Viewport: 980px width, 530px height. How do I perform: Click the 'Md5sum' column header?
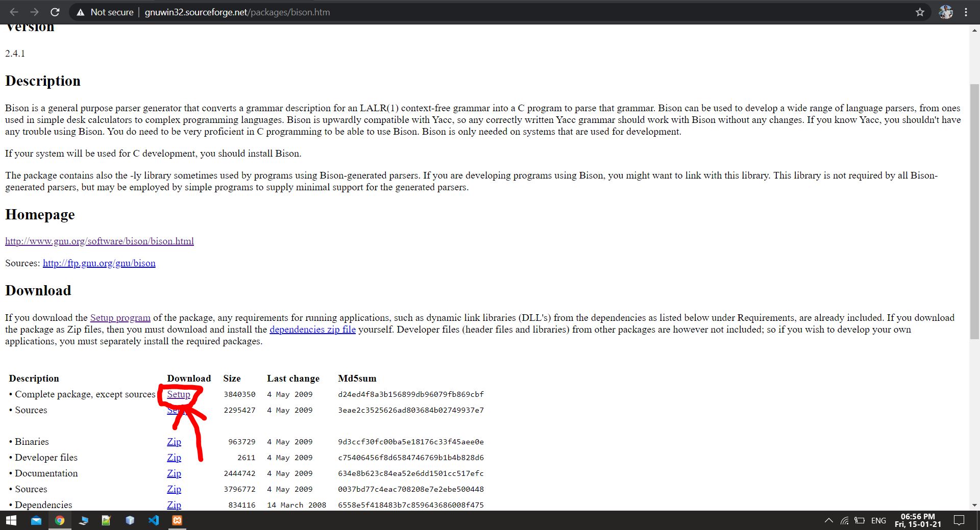357,378
